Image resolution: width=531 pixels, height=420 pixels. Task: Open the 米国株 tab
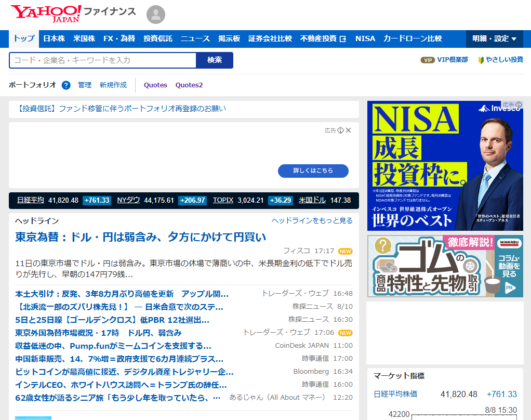[x=84, y=38]
